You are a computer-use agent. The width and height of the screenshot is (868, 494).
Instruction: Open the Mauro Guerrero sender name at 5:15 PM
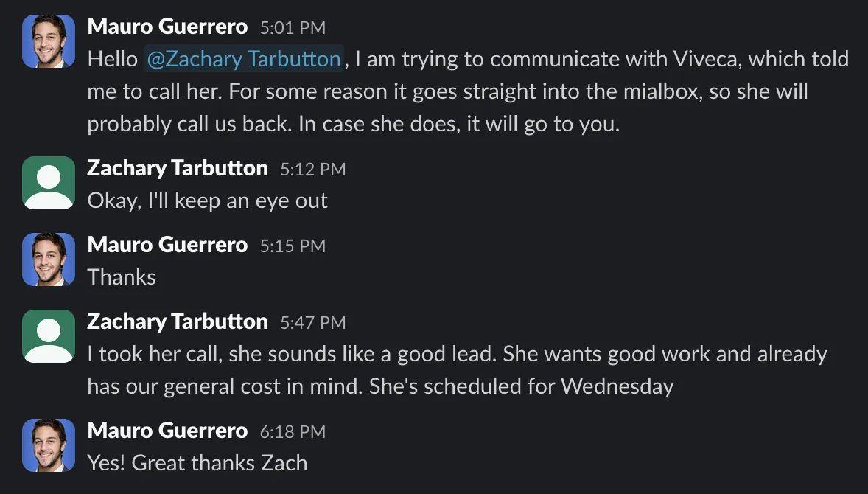coord(167,245)
